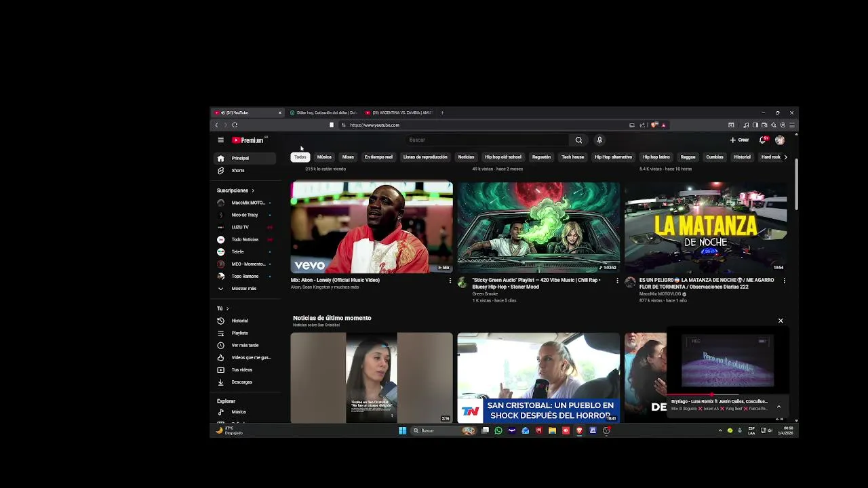Expand Mostrar más subscriptions
Viewport: 868px width, 488px height.
point(245,288)
